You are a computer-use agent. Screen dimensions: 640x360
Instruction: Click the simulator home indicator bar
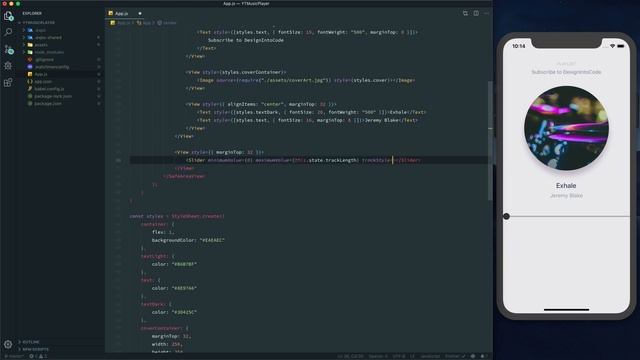coord(567,310)
